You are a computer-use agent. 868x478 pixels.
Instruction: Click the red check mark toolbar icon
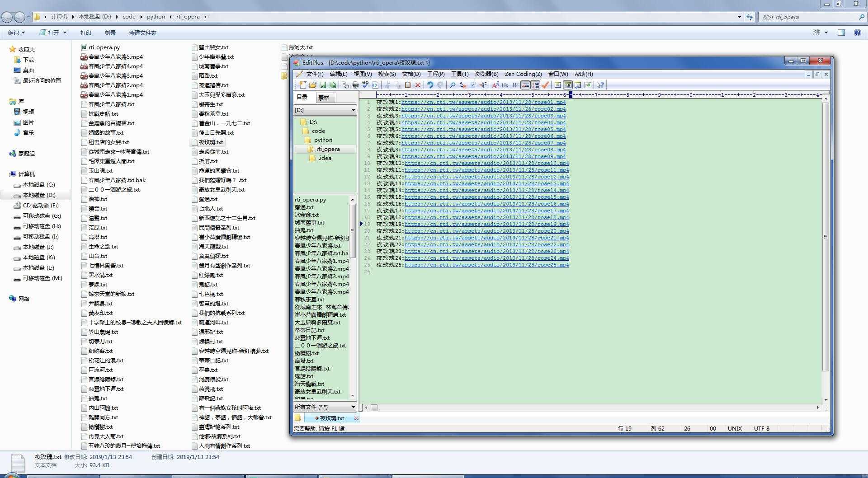tap(546, 85)
